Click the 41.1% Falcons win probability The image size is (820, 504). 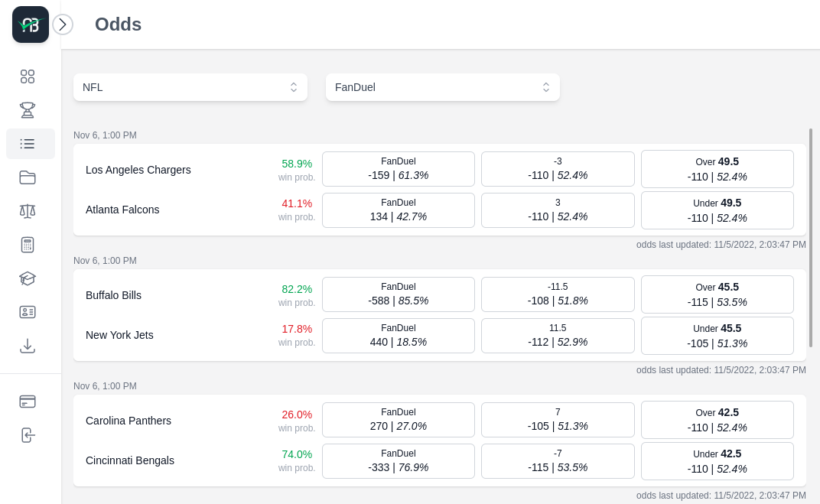[x=297, y=203]
